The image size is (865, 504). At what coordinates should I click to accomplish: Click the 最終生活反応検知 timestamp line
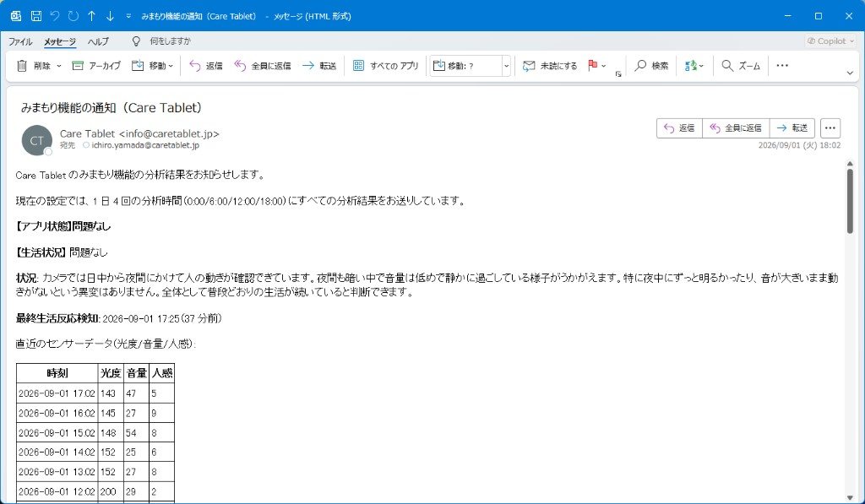tap(118, 318)
